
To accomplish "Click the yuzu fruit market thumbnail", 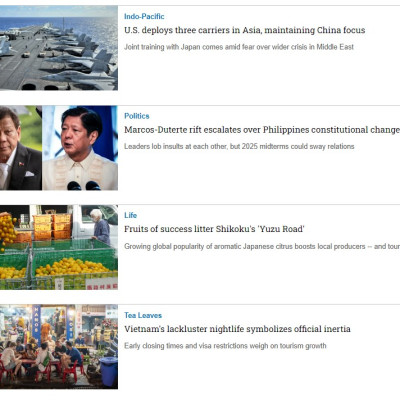I will click(x=59, y=247).
